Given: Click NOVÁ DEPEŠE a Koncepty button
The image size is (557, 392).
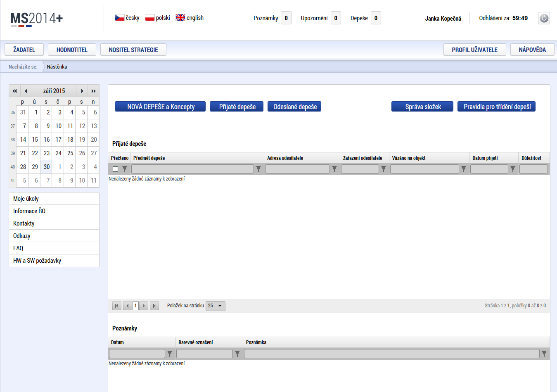Looking at the screenshot, I should [160, 107].
